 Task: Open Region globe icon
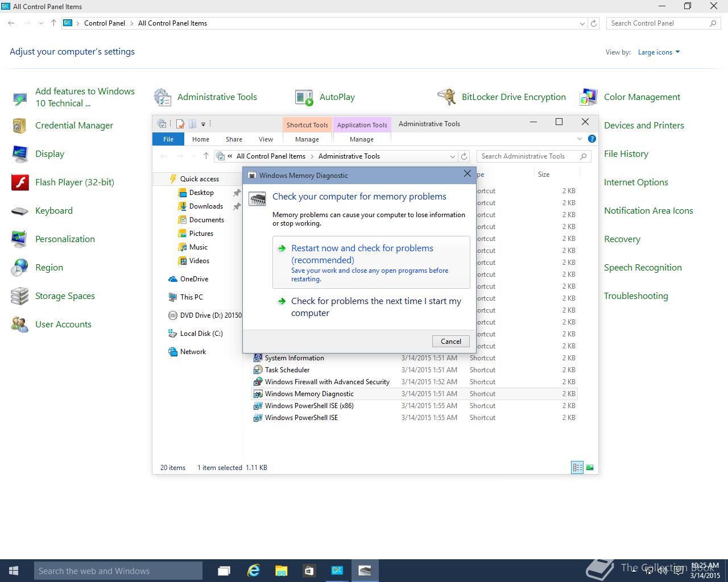[20, 268]
